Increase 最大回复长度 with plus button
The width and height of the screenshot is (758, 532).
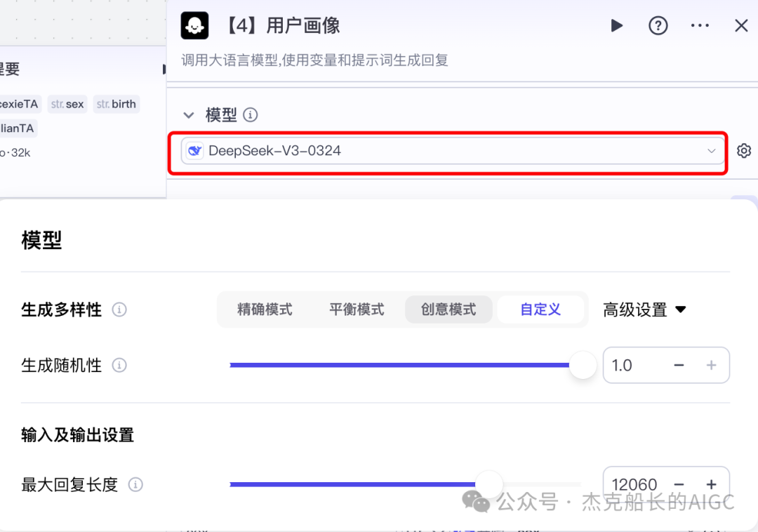[x=711, y=484]
